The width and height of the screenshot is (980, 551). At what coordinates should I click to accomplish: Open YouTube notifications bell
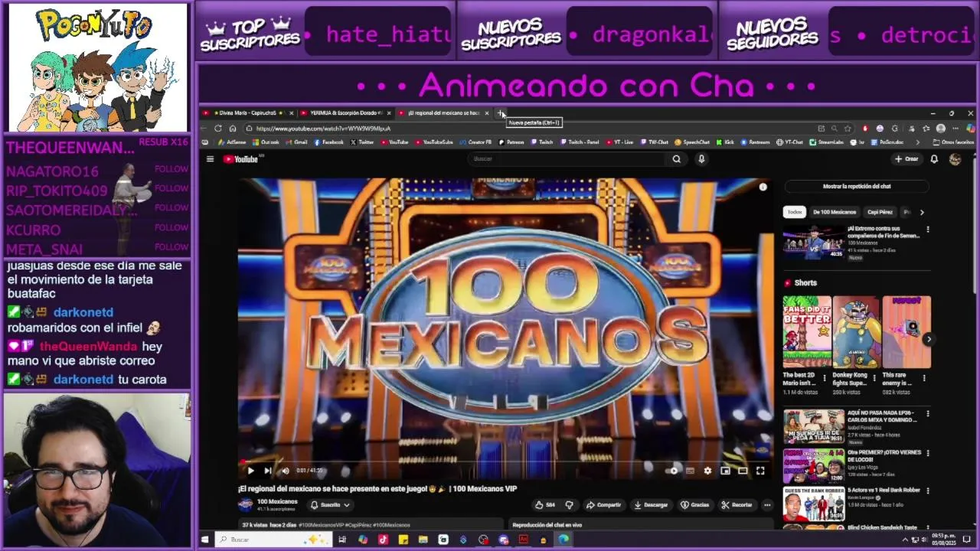tap(934, 159)
